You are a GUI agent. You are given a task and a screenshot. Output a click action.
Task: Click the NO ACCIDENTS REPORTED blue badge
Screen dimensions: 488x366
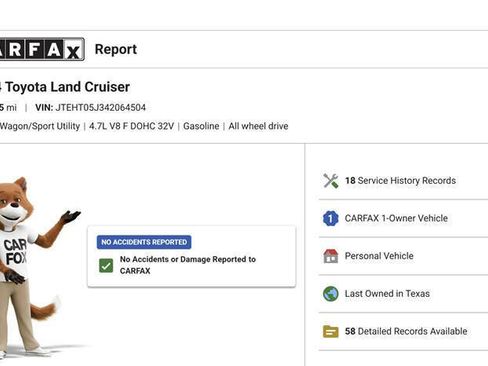click(144, 242)
